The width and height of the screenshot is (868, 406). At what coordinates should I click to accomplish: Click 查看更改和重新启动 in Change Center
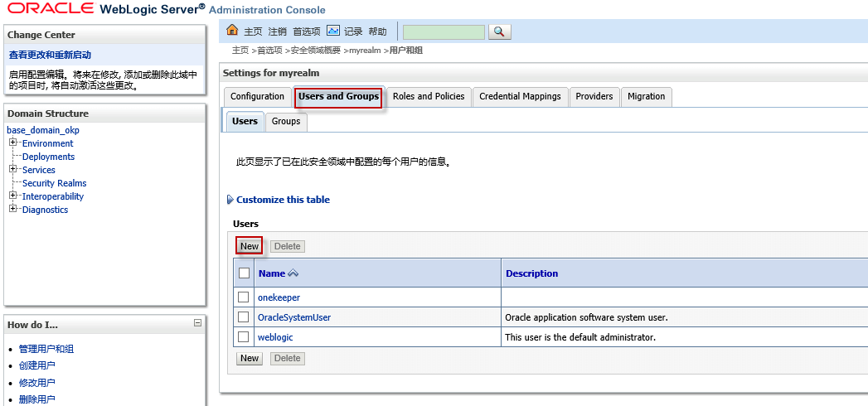click(50, 55)
